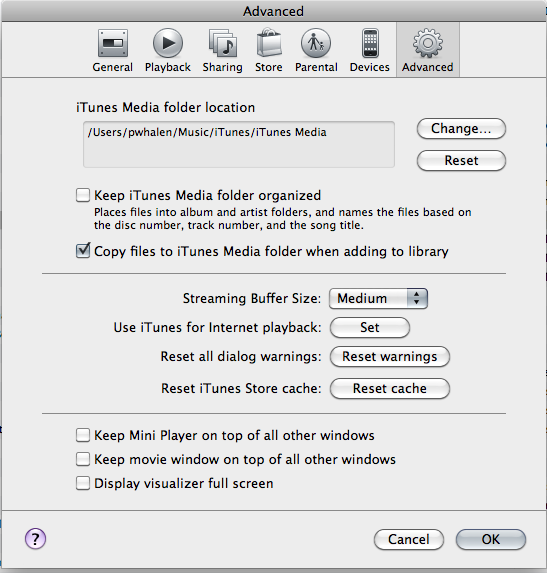Enable Display visualizer full screen
The height and width of the screenshot is (573, 547).
[83, 483]
